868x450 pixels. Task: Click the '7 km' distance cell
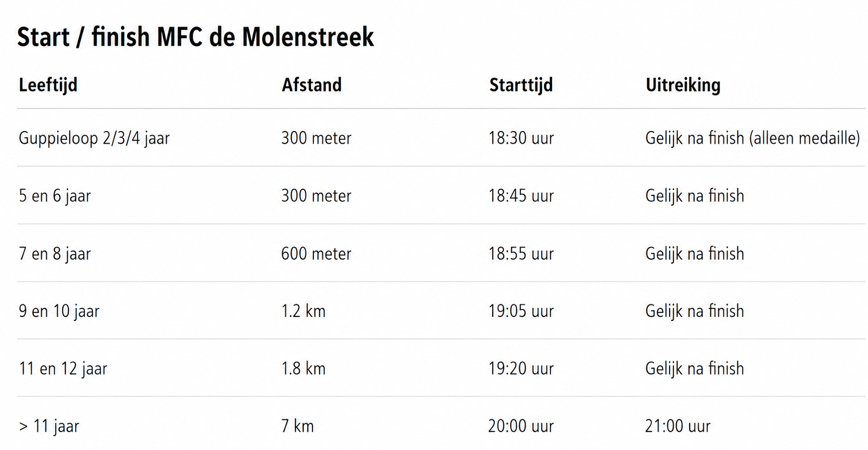[297, 427]
